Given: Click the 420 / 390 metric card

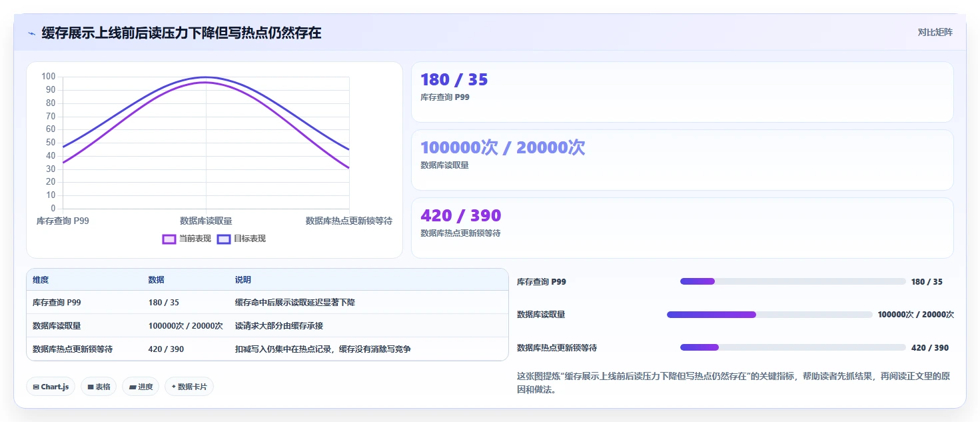Looking at the screenshot, I should pyautogui.click(x=682, y=228).
